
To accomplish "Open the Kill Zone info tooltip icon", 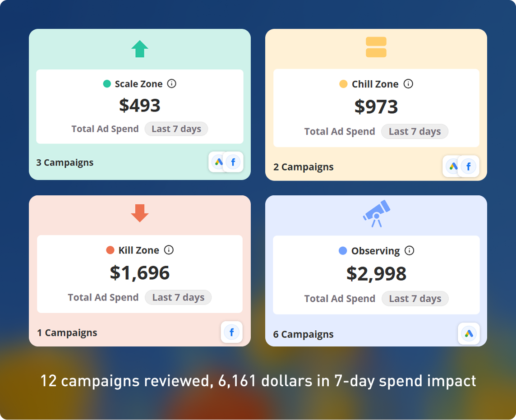I will (169, 250).
